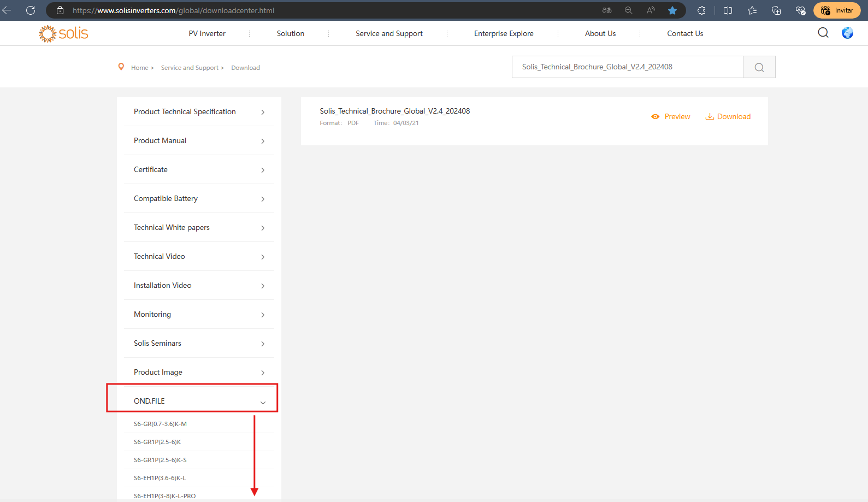Open Service and Support menu
The height and width of the screenshot is (502, 868).
[x=389, y=33]
